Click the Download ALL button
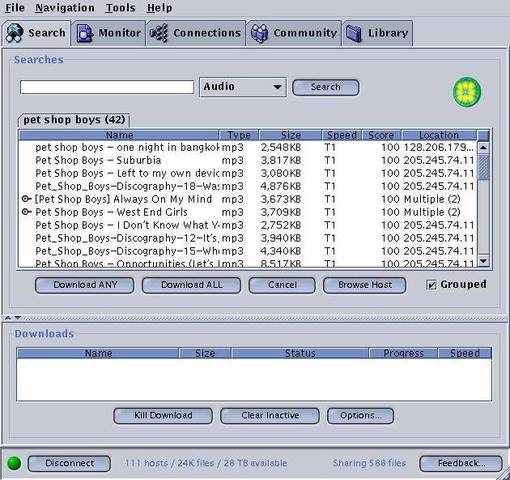 click(x=191, y=285)
